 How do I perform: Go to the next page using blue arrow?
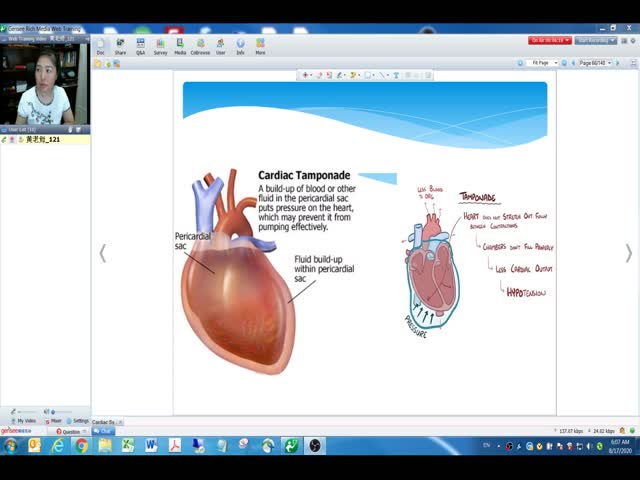(618, 63)
